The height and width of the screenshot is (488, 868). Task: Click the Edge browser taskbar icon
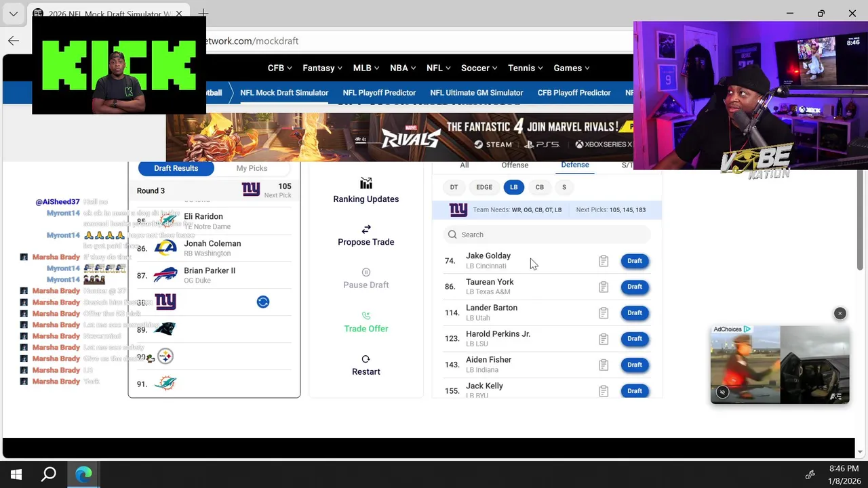[83, 474]
